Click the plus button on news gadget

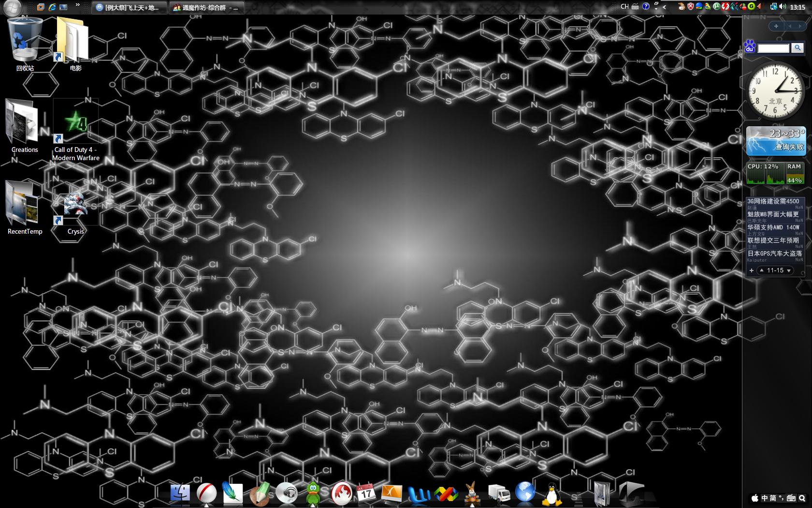coord(751,270)
